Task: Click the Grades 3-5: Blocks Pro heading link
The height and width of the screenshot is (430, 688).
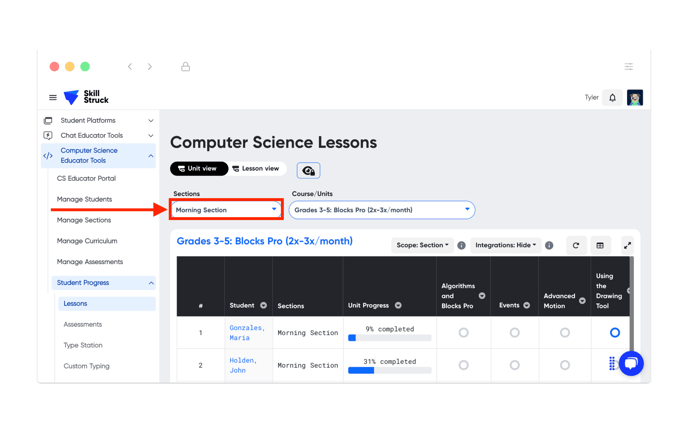Action: click(265, 241)
